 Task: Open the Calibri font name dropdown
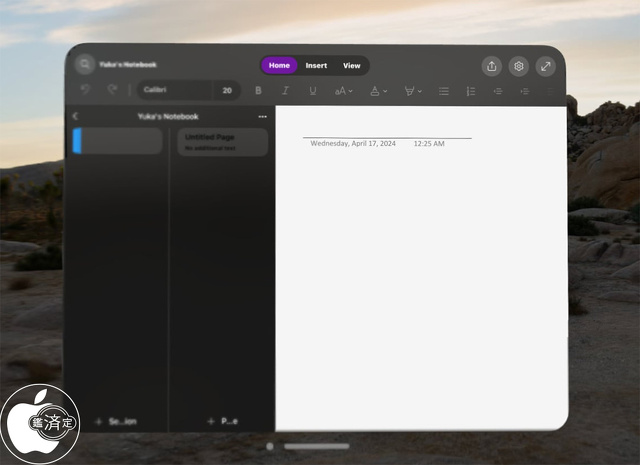[x=174, y=90]
